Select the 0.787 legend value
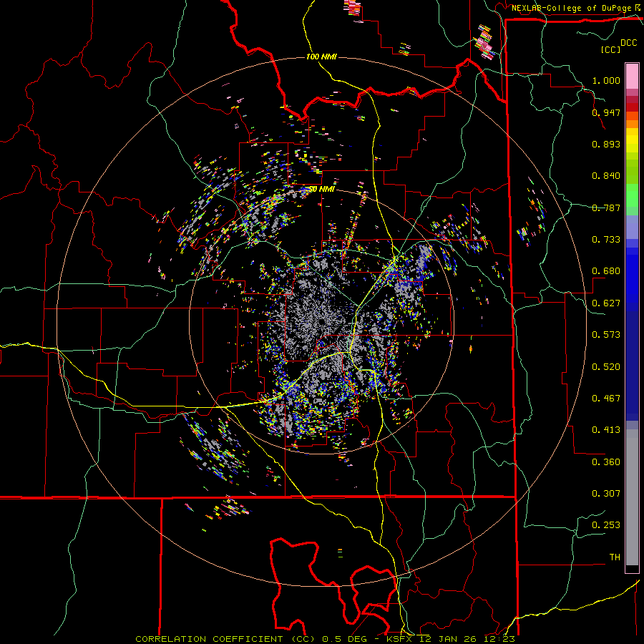 606,208
